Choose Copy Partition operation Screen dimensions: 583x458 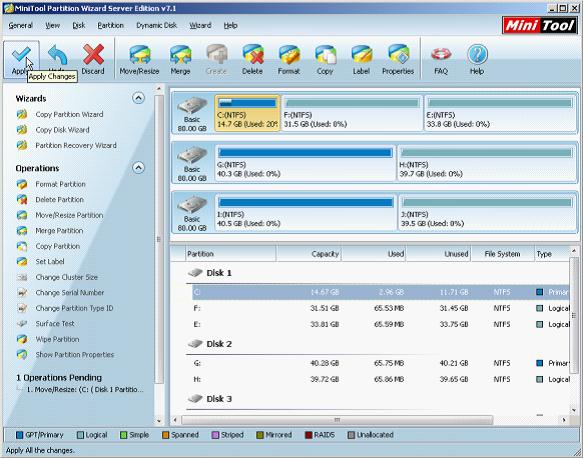(x=58, y=246)
